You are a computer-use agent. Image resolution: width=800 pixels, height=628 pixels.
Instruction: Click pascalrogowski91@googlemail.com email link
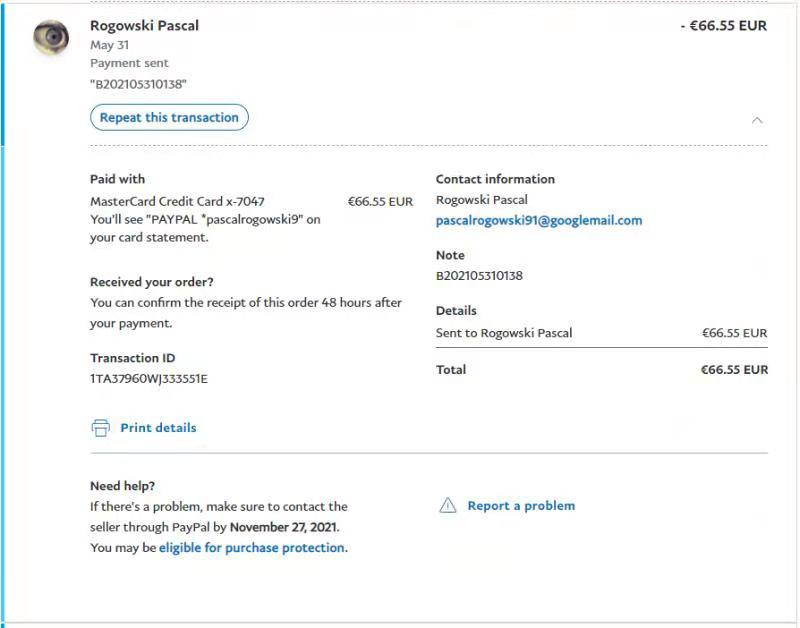539,220
